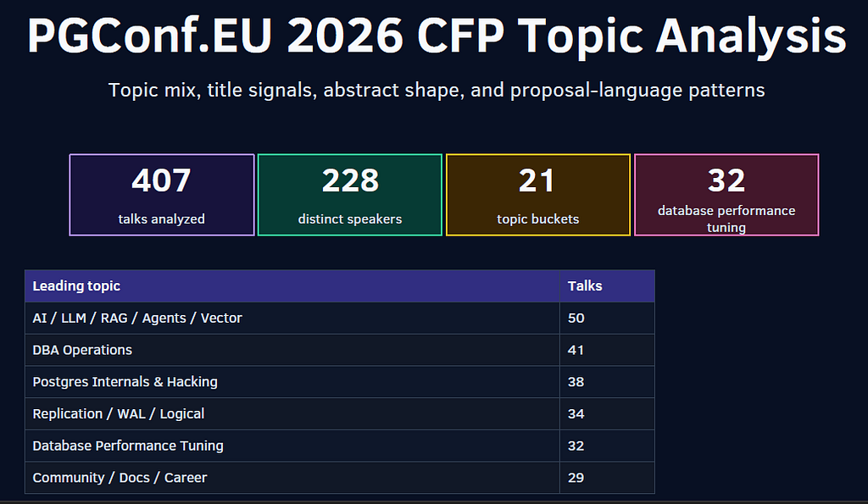
Task: Open the 21 topic buckets card
Action: pos(538,195)
